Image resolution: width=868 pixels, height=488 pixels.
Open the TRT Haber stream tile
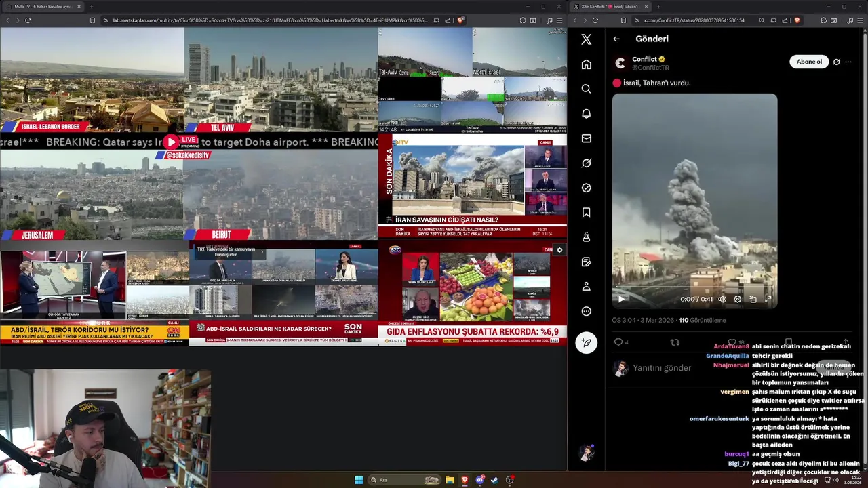tap(283, 293)
